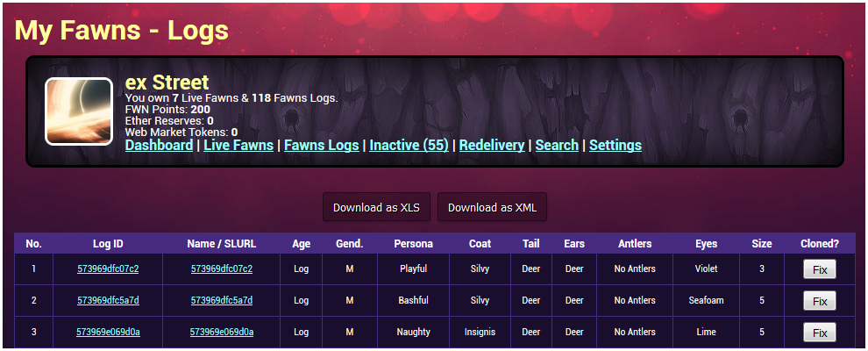Open the Search link
The height and width of the screenshot is (351, 868).
click(557, 146)
